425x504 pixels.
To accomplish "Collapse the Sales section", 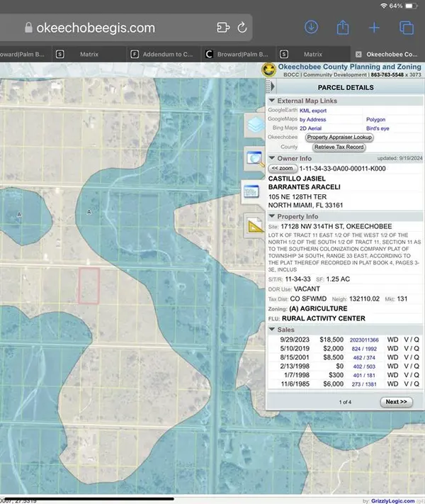I will pos(272,330).
